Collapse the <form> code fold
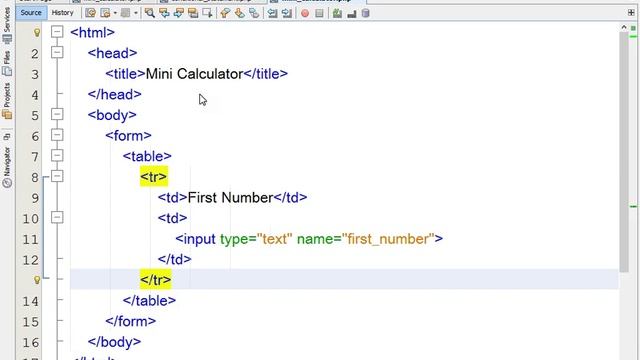Screen dimensions: 640x360 pos(57,135)
